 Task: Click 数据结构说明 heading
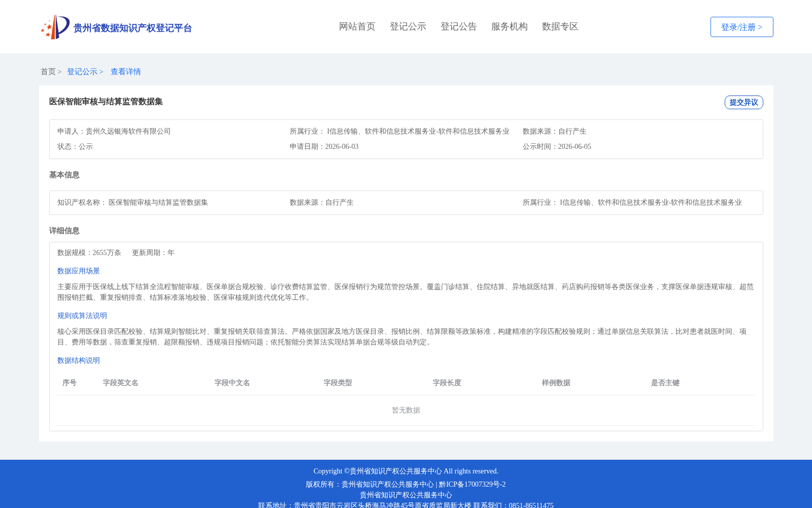(79, 360)
